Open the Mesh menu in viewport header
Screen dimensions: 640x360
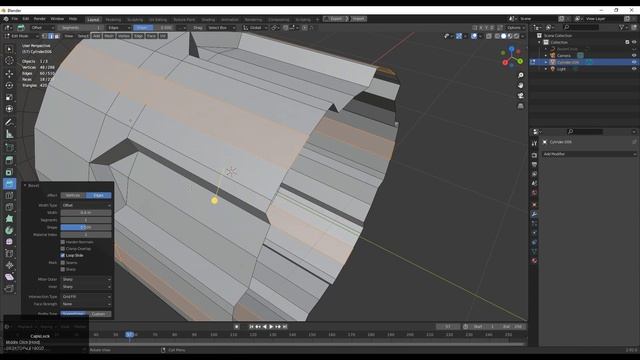click(109, 36)
